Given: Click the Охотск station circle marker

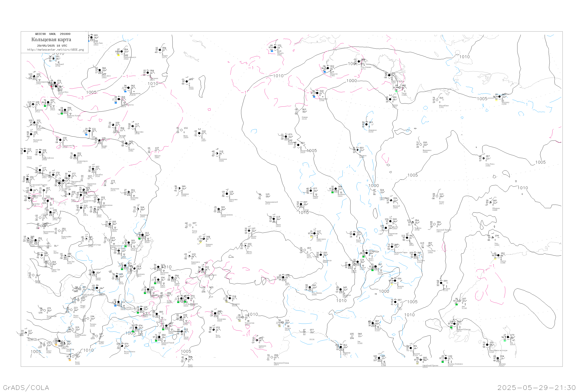Looking at the screenshot, I should pyautogui.click(x=498, y=256).
